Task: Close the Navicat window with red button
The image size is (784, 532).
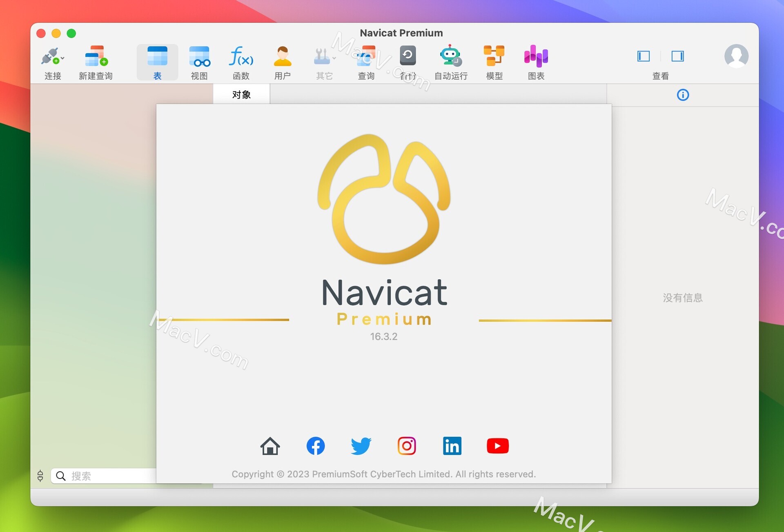Action: tap(41, 33)
